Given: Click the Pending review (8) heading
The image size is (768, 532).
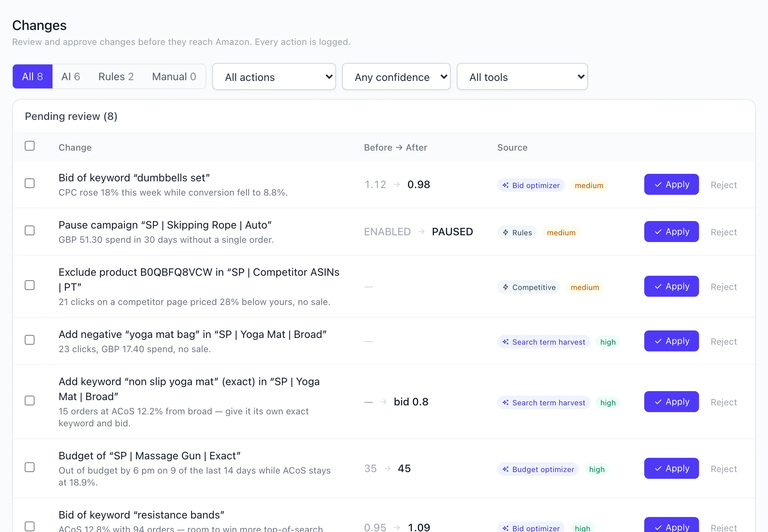Looking at the screenshot, I should coord(71,116).
